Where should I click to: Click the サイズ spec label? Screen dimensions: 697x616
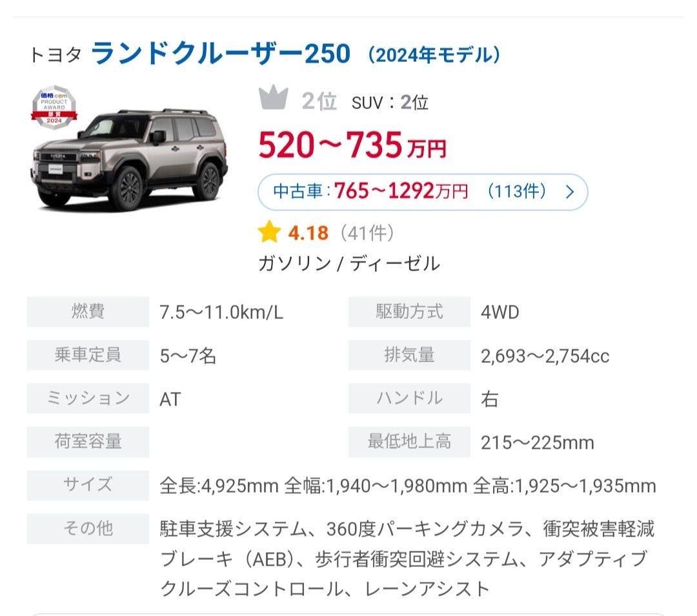[88, 485]
